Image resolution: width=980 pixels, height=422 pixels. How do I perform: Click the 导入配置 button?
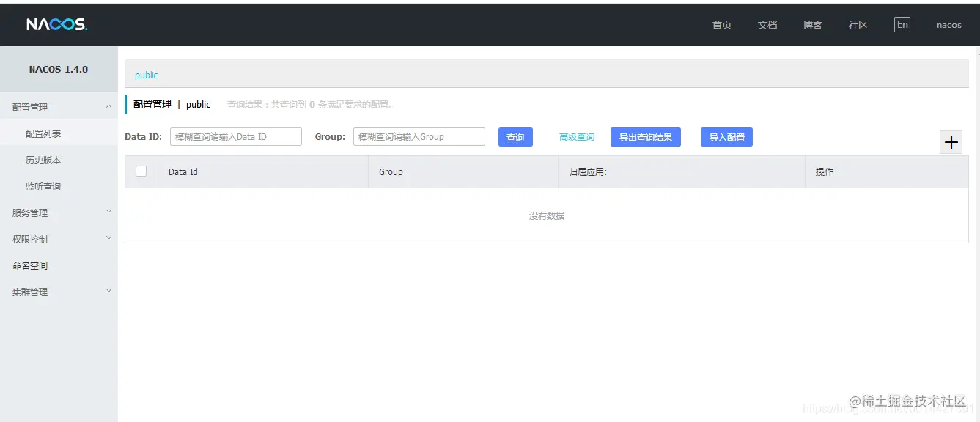coord(726,137)
